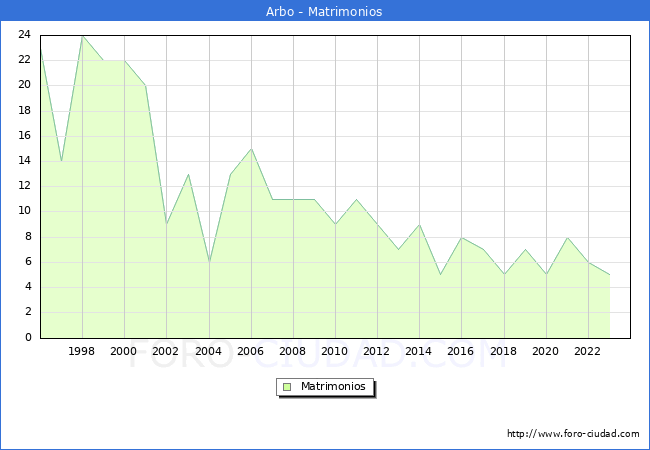Screen dimensions: 650x450
Task: Click the y-axis value 22
Action: tap(25, 60)
